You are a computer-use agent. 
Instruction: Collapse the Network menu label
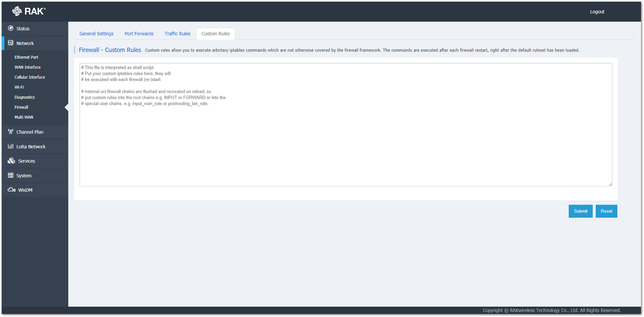click(25, 43)
